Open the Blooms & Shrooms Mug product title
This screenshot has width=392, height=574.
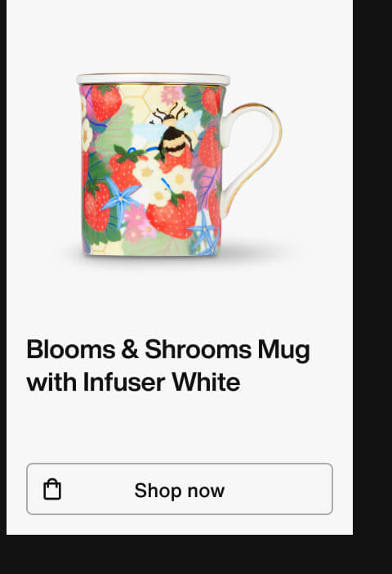[x=168, y=365]
